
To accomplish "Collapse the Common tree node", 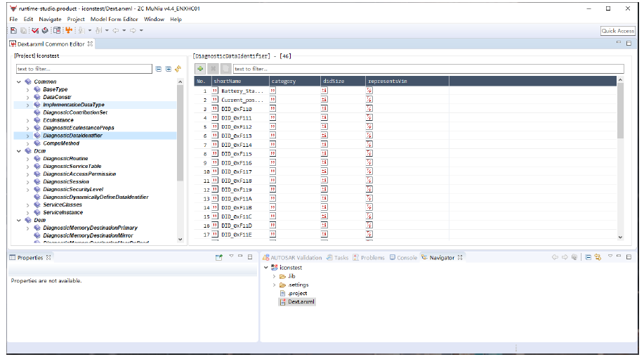I will (19, 82).
